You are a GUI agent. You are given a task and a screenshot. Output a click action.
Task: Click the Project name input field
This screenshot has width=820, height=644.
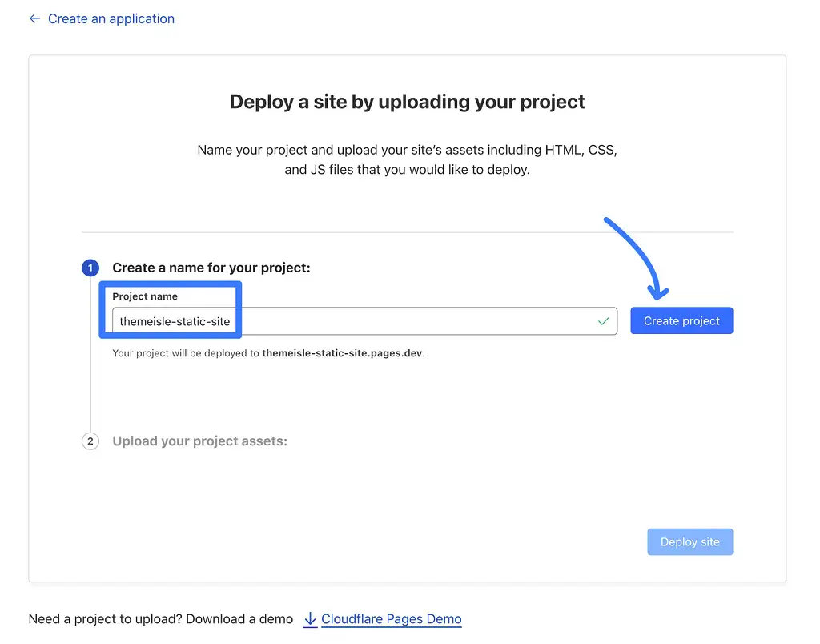360,320
